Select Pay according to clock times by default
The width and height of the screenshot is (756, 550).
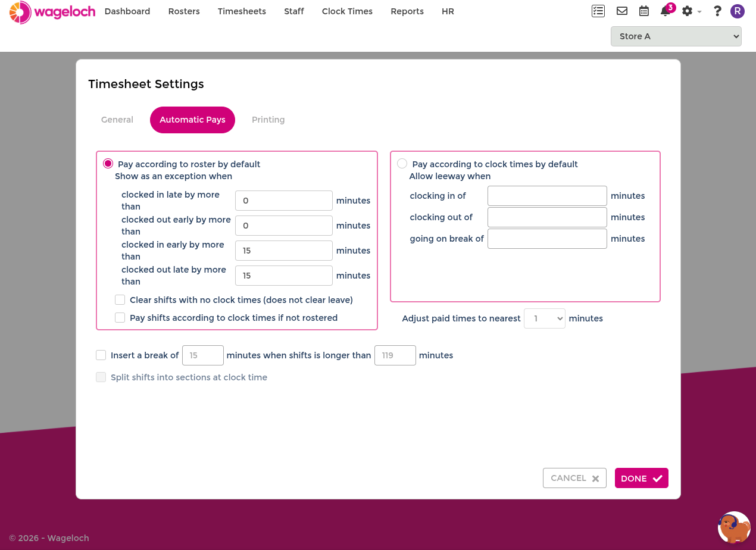(x=402, y=164)
